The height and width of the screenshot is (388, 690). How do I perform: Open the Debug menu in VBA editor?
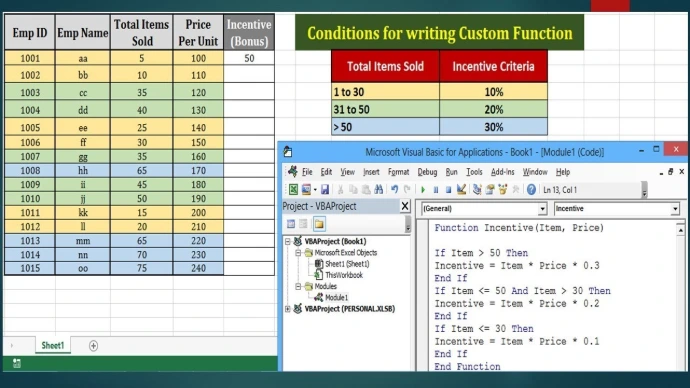coord(427,172)
